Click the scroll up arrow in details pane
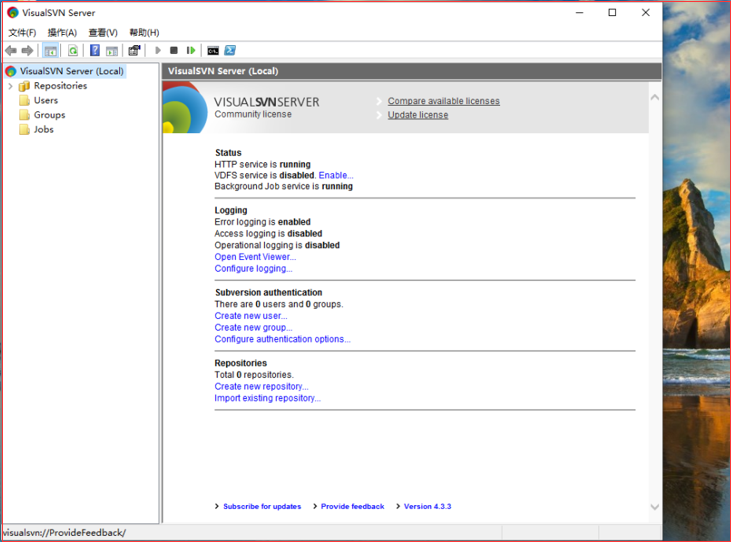The height and width of the screenshot is (542, 731). (655, 97)
